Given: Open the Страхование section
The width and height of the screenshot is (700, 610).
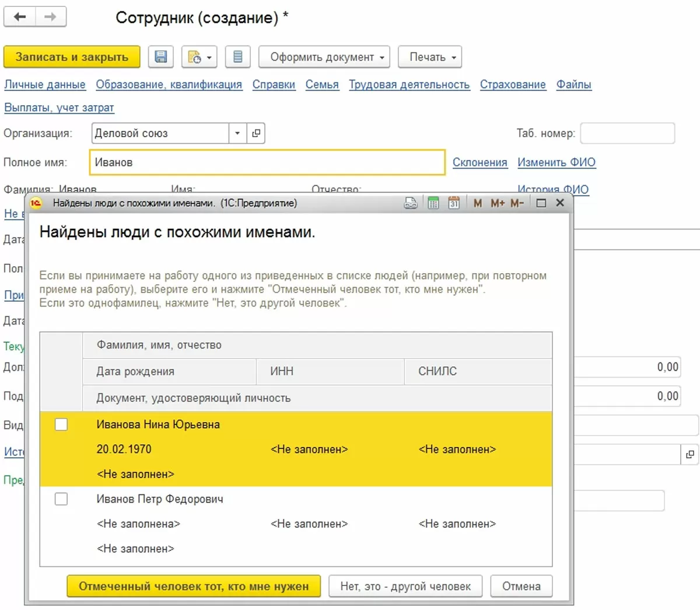Looking at the screenshot, I should tap(513, 85).
